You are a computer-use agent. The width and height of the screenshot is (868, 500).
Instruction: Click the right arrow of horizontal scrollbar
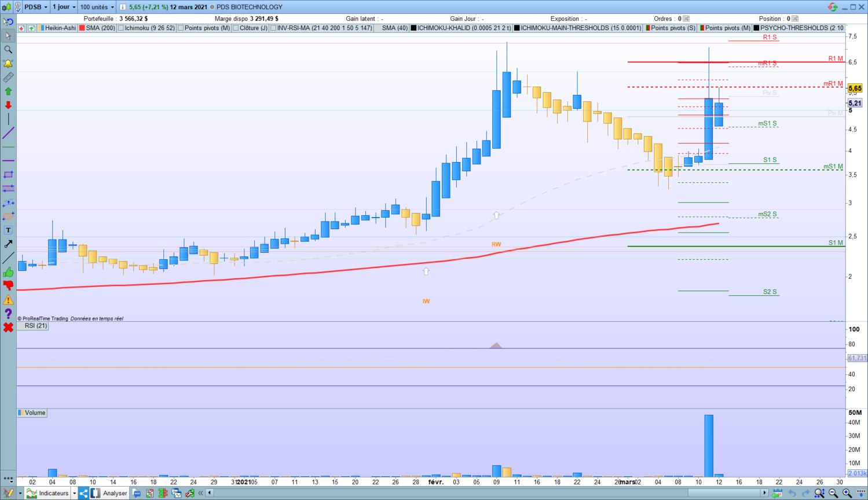pyautogui.click(x=764, y=493)
